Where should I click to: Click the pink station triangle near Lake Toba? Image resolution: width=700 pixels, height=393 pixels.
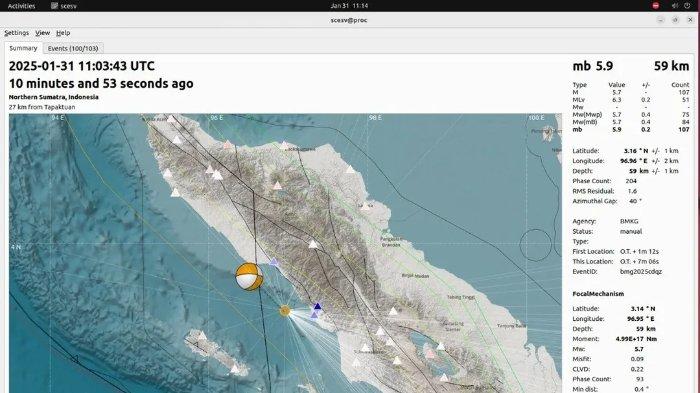(x=429, y=354)
